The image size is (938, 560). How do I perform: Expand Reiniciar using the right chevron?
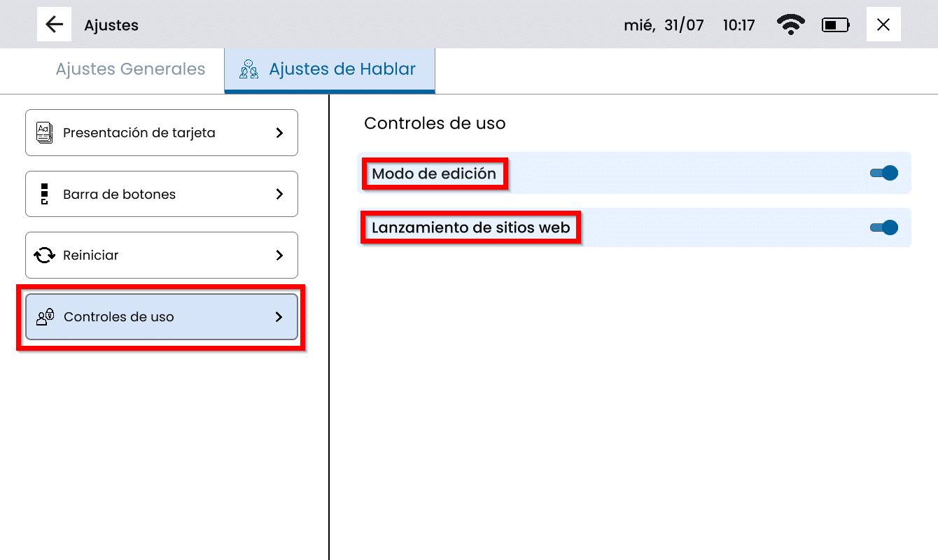[279, 255]
